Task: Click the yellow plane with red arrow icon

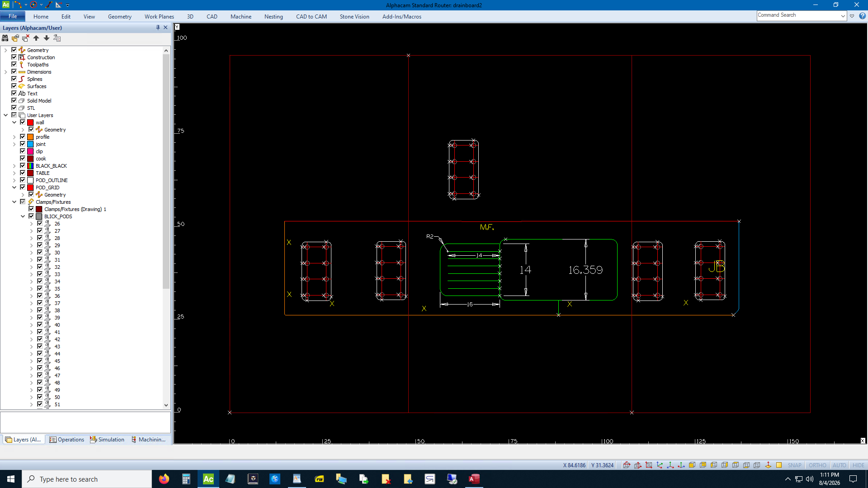Action: 768,465
